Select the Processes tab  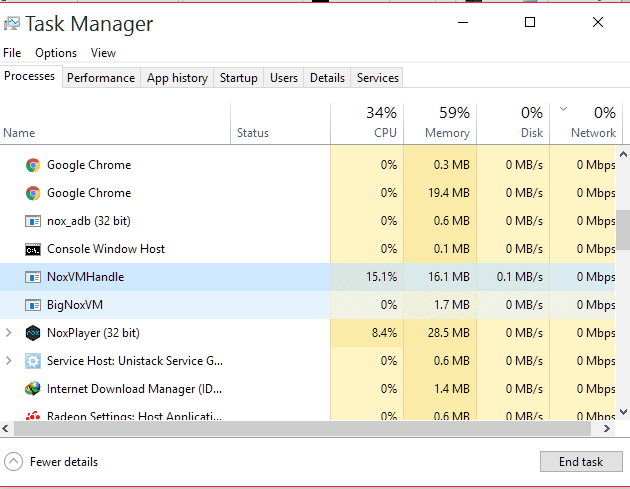30,76
